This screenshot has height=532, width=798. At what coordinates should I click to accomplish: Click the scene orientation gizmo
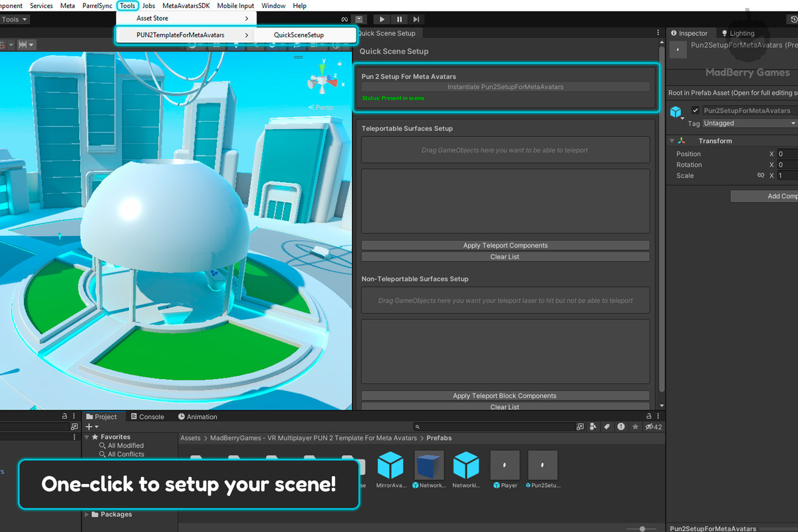(323, 80)
